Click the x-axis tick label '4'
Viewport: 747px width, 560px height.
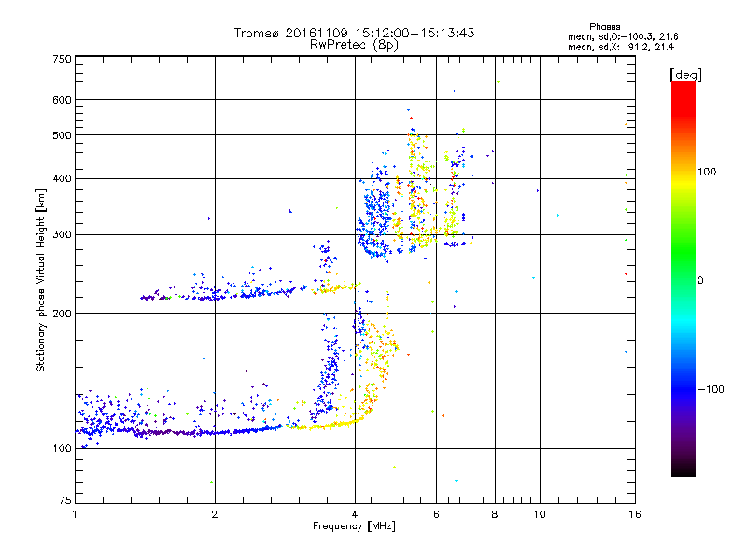[355, 514]
